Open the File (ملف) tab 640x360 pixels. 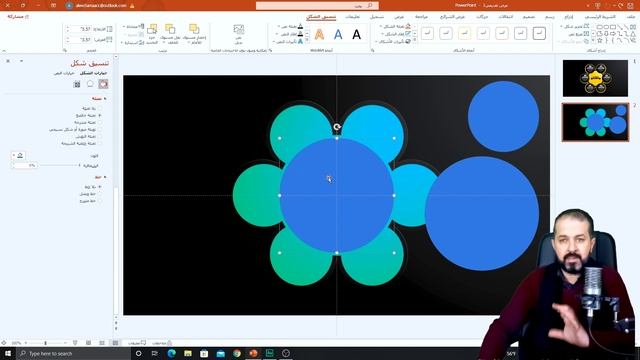pos(631,17)
